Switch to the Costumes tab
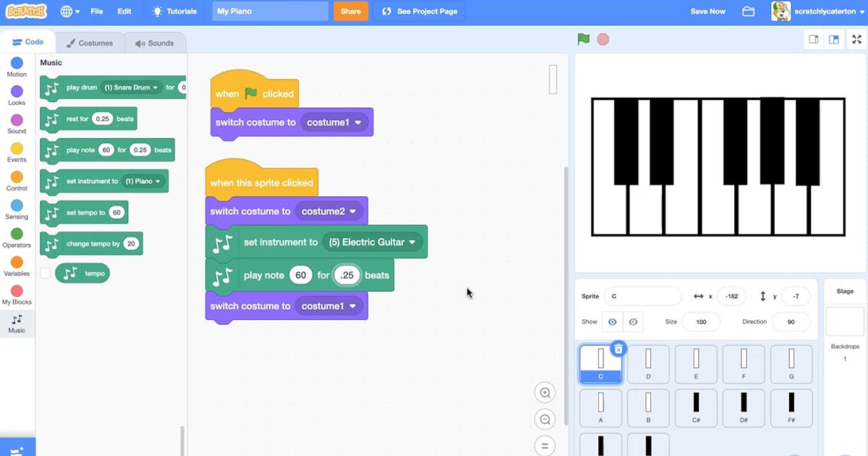The height and width of the screenshot is (456, 868). coord(90,43)
